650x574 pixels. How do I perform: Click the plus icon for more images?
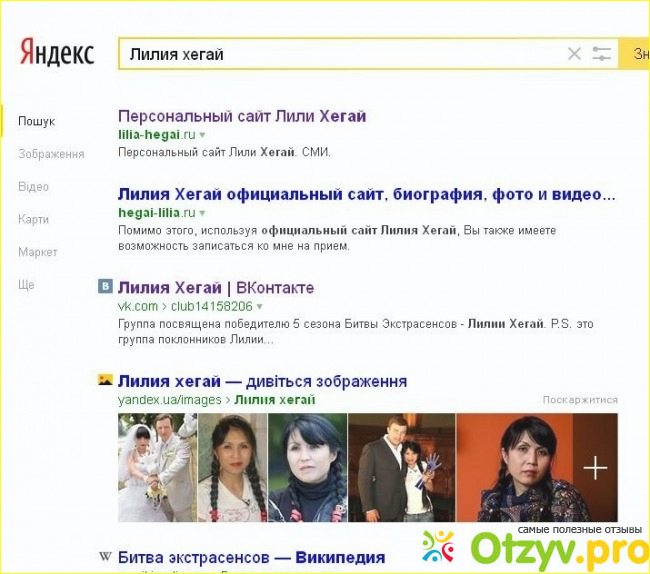[595, 468]
